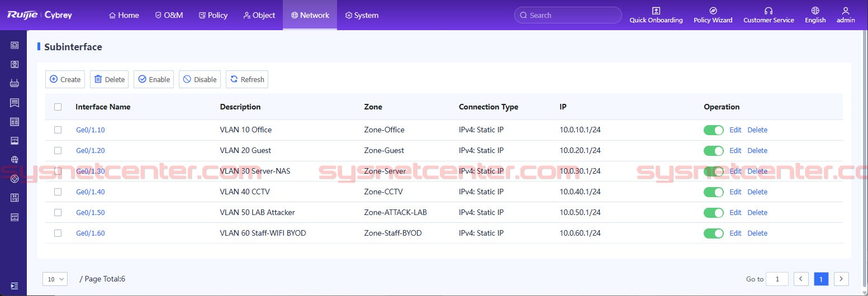Open the first sidebar icon with framed box
868x296 pixels.
15,45
